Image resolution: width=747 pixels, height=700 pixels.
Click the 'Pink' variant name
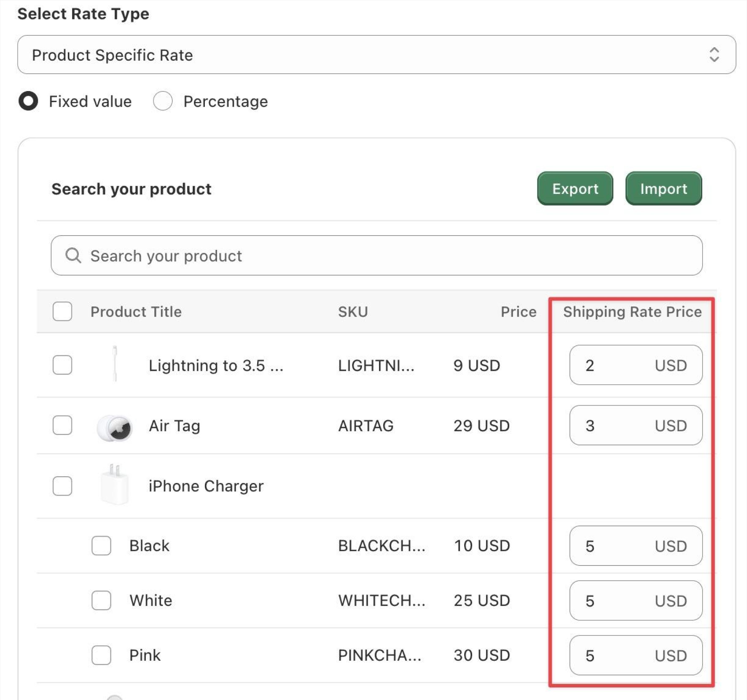click(145, 655)
